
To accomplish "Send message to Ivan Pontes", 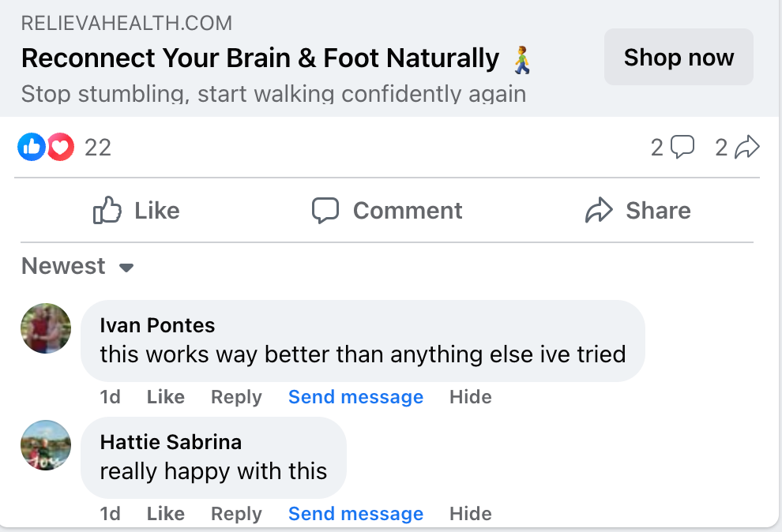I will tap(355, 397).
